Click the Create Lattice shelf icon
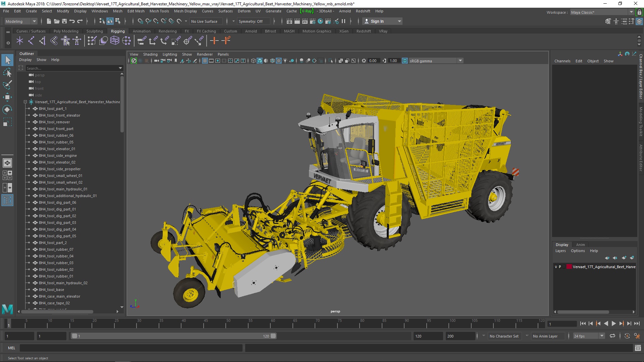 point(115,41)
